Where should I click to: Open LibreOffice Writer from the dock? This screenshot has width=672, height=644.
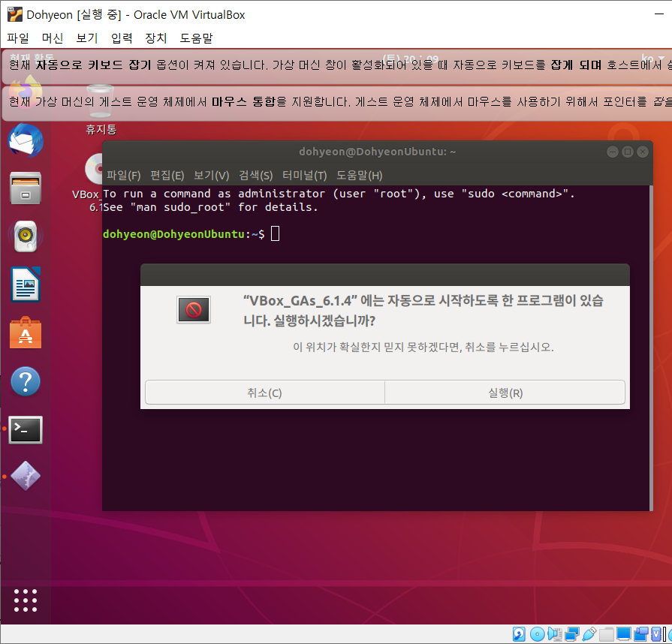[x=26, y=284]
